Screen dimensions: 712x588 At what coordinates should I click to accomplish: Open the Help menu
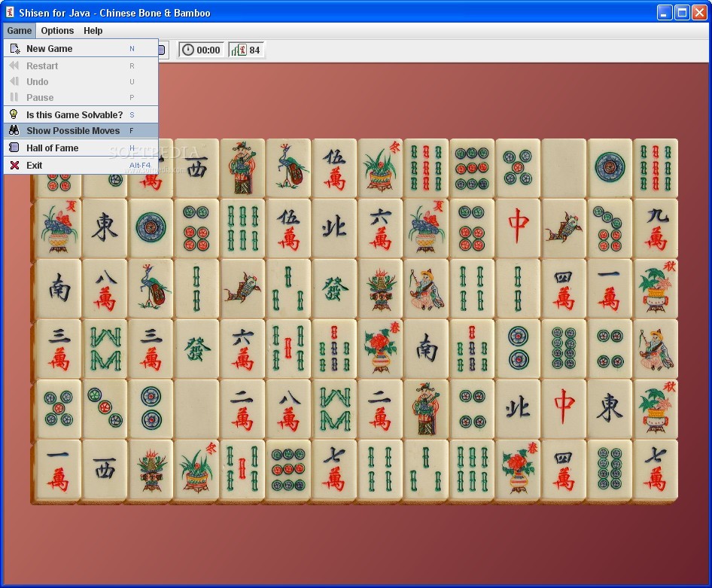click(x=93, y=30)
